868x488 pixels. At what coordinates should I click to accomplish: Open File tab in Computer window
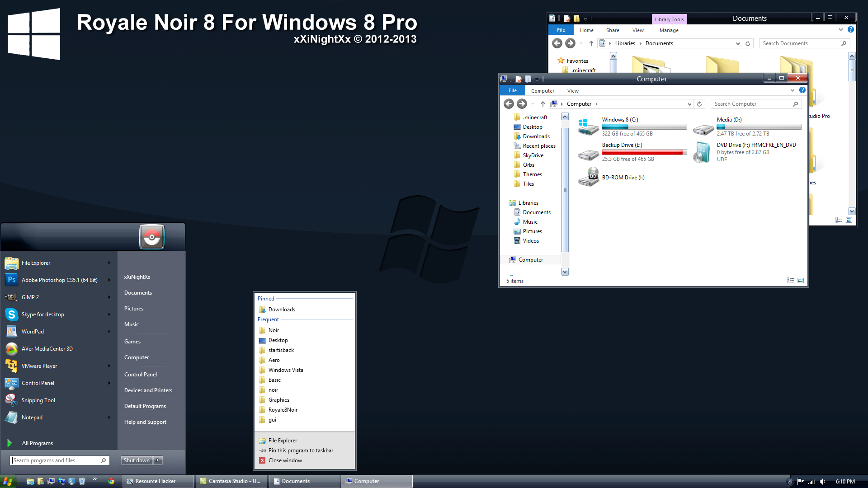513,90
